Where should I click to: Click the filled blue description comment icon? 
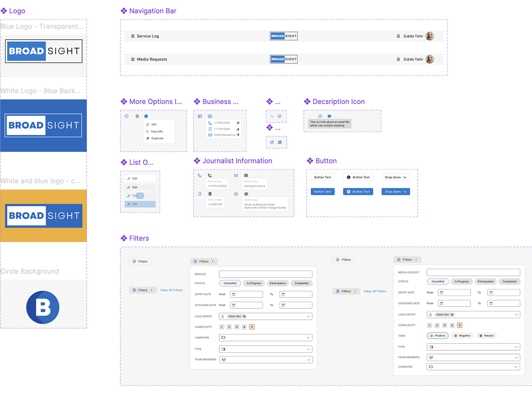point(329,116)
